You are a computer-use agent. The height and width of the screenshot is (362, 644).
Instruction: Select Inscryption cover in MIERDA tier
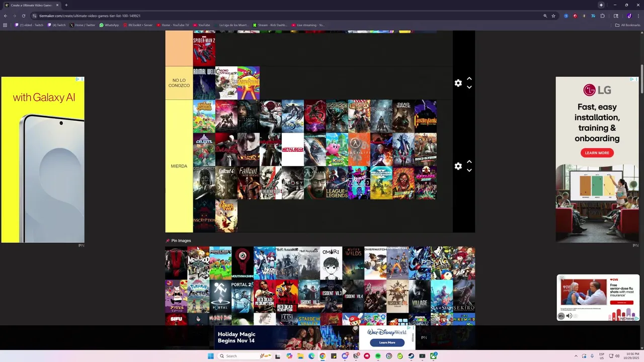pyautogui.click(x=204, y=216)
